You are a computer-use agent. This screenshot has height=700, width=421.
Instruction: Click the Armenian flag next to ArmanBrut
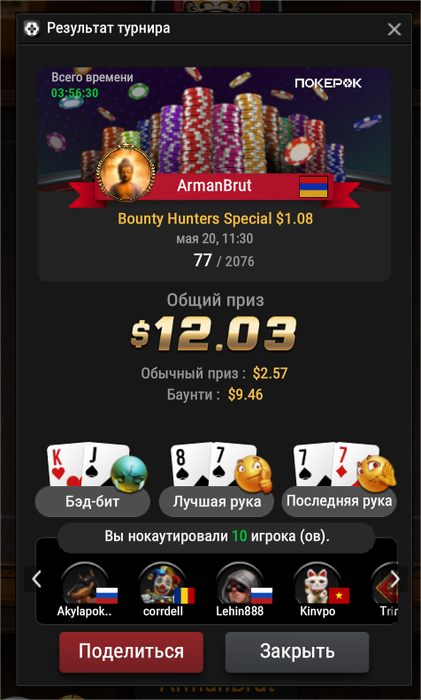pyautogui.click(x=313, y=187)
